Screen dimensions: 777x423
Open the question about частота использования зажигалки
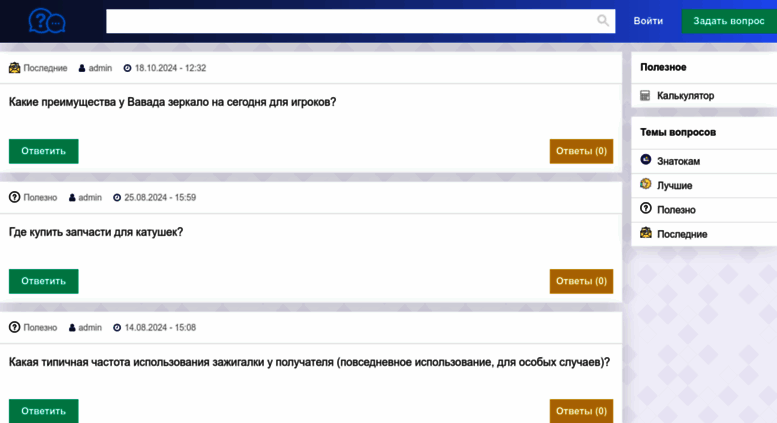click(x=309, y=362)
